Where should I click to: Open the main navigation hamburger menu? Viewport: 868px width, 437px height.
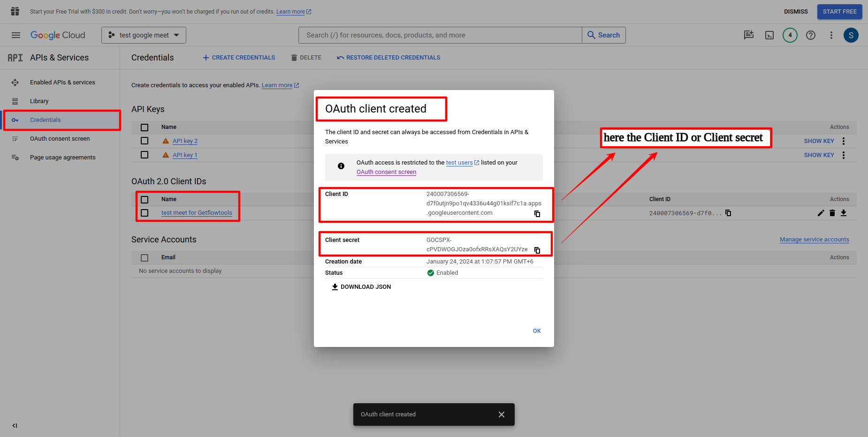coord(16,35)
